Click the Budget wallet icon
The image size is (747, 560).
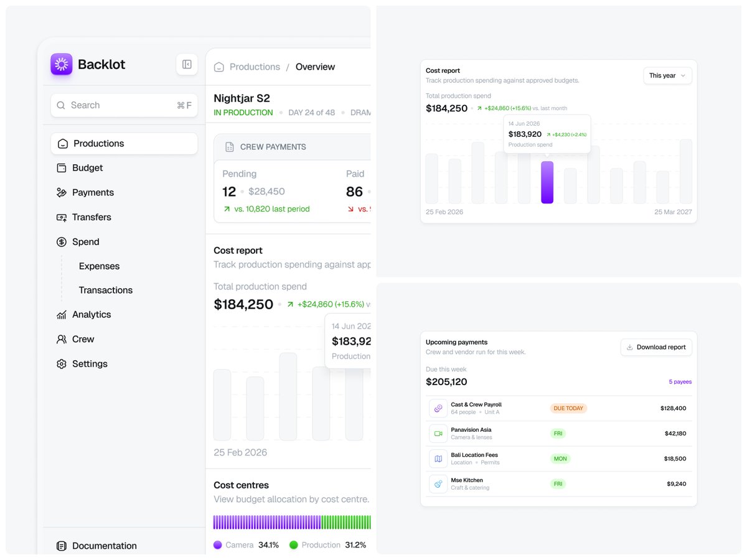(62, 168)
